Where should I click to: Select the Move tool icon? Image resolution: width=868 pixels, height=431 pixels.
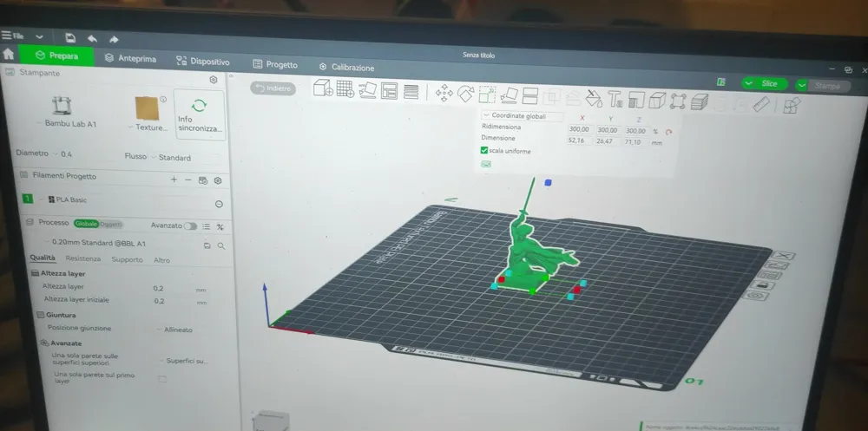[444, 93]
